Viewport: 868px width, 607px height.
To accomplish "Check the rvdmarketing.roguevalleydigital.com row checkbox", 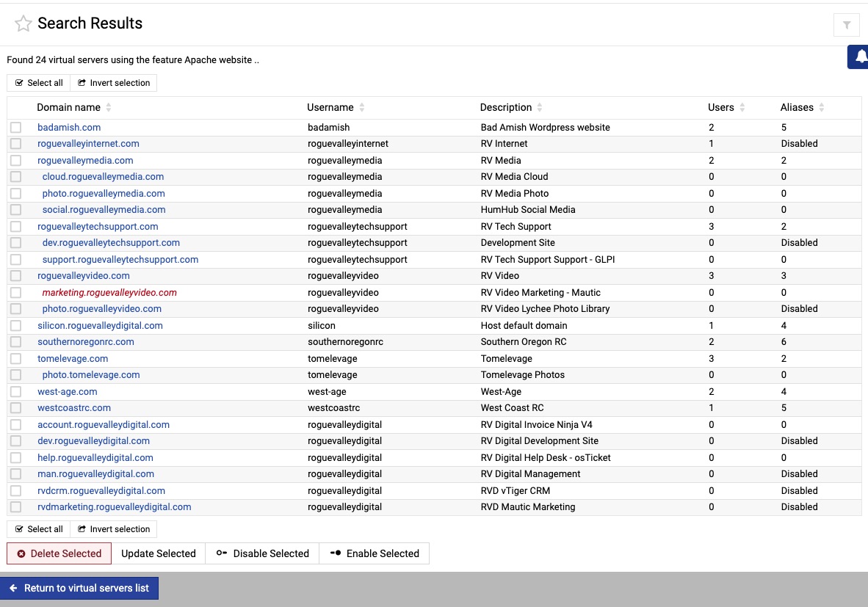I will (x=15, y=507).
